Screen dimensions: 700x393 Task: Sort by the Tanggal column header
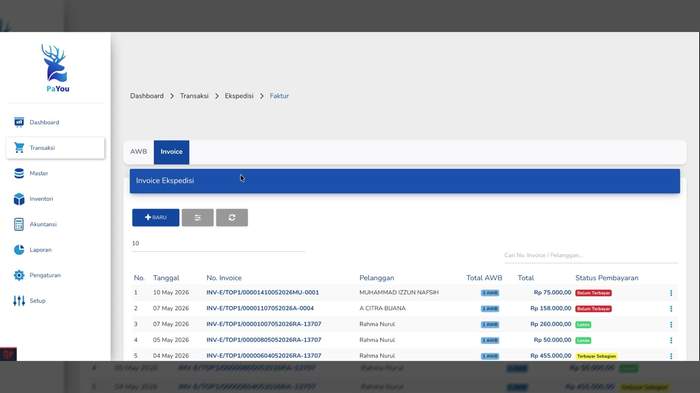(x=166, y=278)
